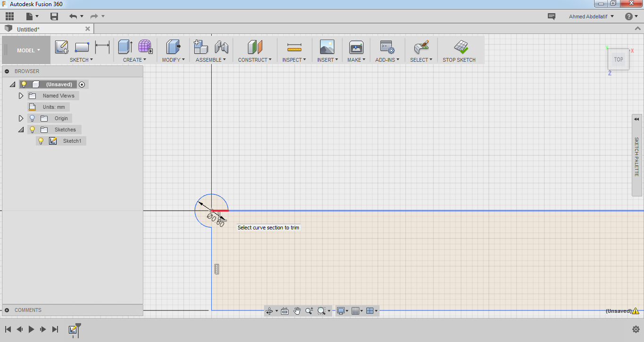Select the 3D Print make icon
Viewport: 644px width, 342px height.
(356, 47)
